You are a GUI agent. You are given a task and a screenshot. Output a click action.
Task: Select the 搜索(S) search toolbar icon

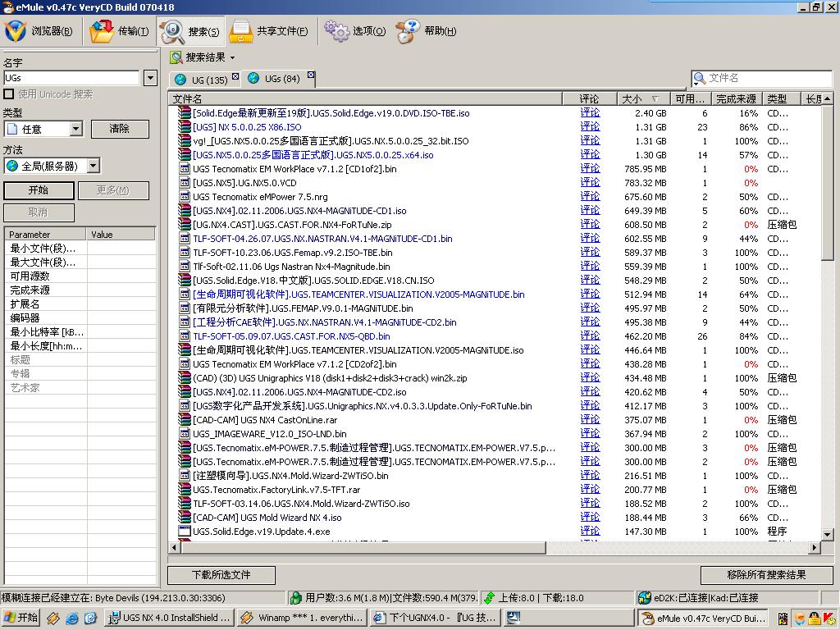coord(172,32)
